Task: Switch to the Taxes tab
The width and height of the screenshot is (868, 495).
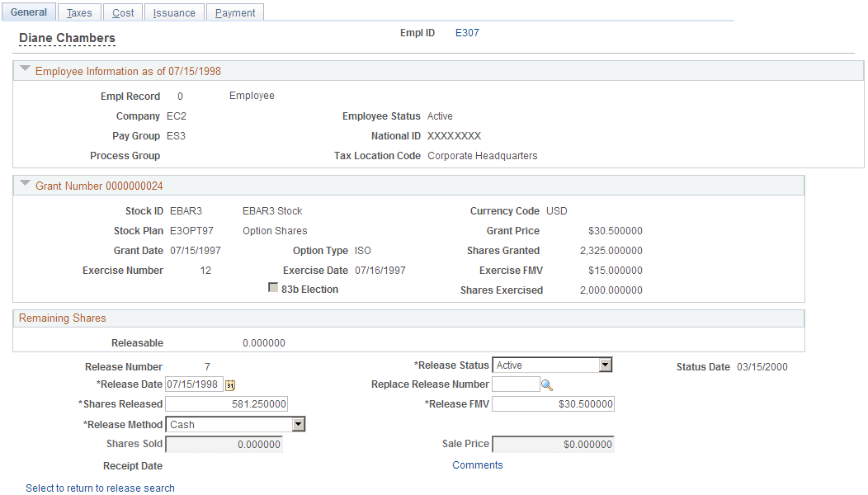Action: pyautogui.click(x=79, y=12)
